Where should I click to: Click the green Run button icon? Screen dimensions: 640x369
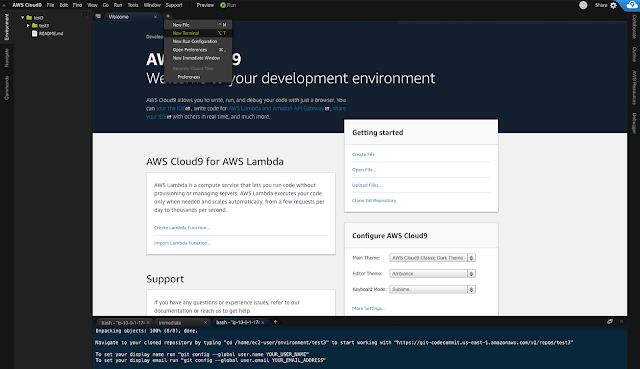tap(223, 5)
